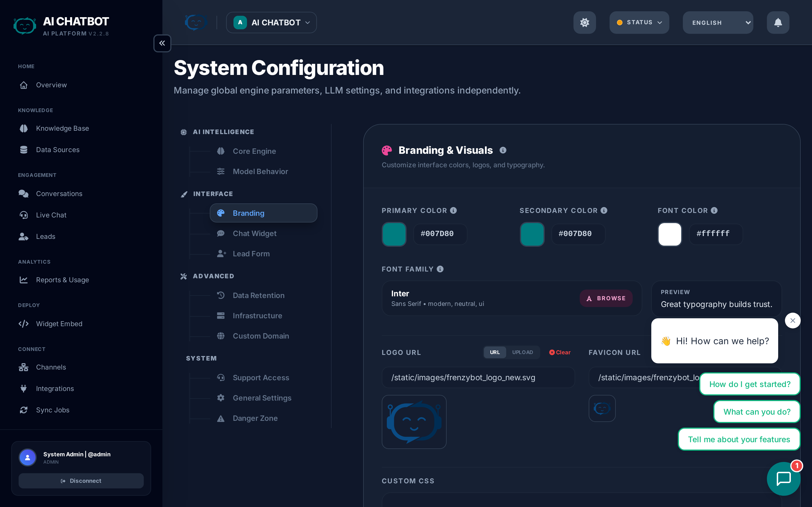The width and height of the screenshot is (812, 507).
Task: Open the floating chat widget bubble
Action: click(x=784, y=479)
